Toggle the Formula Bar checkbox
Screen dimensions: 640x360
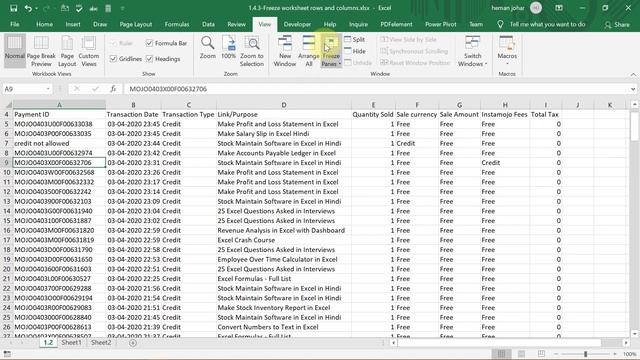[149, 43]
